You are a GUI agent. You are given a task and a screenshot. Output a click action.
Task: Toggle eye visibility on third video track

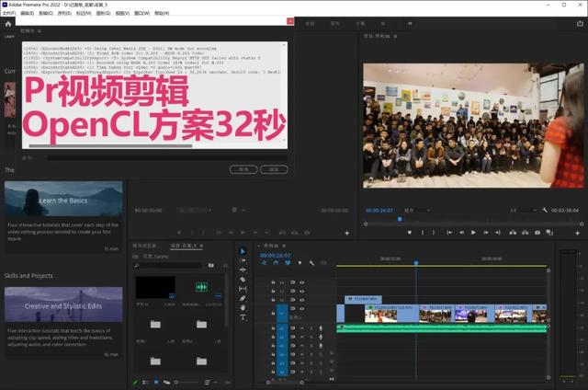click(x=302, y=300)
